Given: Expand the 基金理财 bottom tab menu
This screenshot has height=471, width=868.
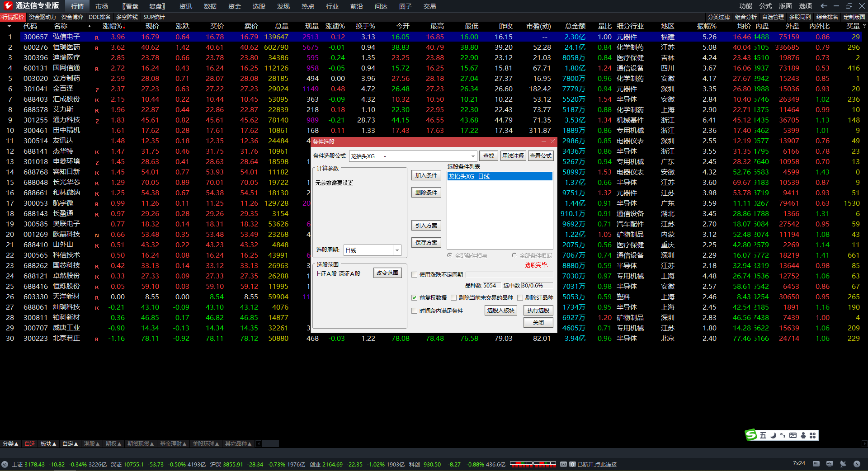Looking at the screenshot, I should [x=173, y=444].
